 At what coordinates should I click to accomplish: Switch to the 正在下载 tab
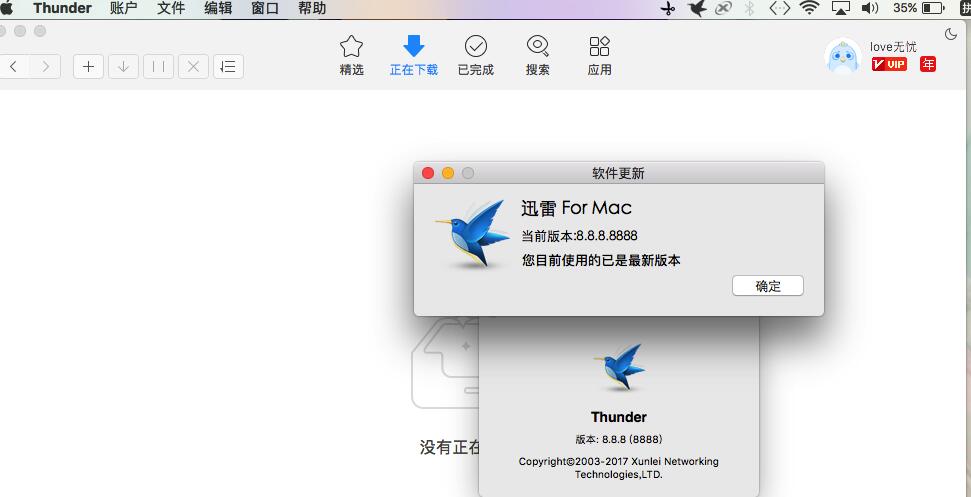(x=414, y=56)
